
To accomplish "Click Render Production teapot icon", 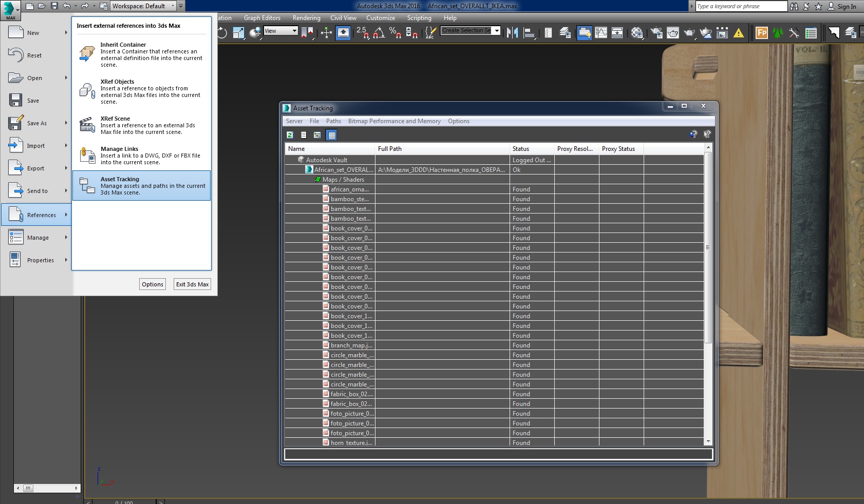I will click(689, 33).
